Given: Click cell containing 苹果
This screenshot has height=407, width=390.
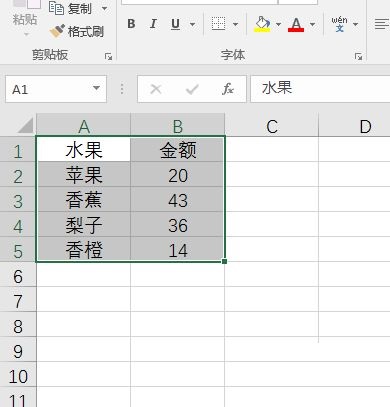Looking at the screenshot, I should pos(83,175).
